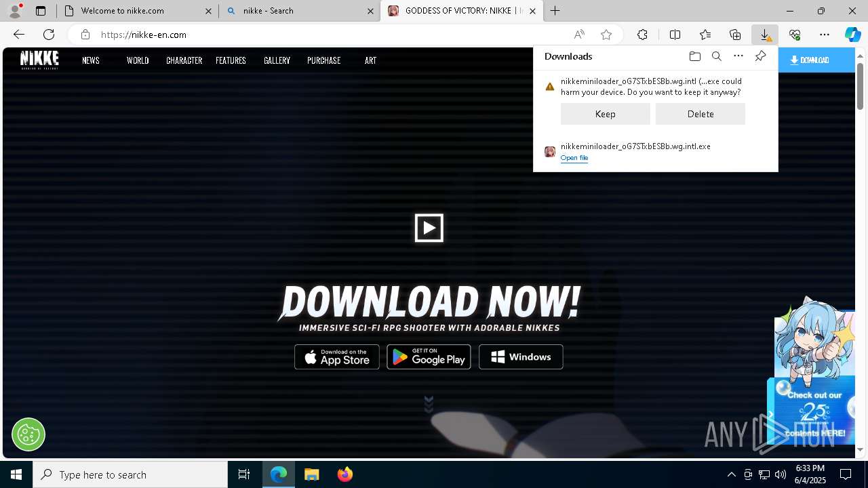Click Edge icon in taskbar
The width and height of the screenshot is (868, 488).
coord(279,474)
